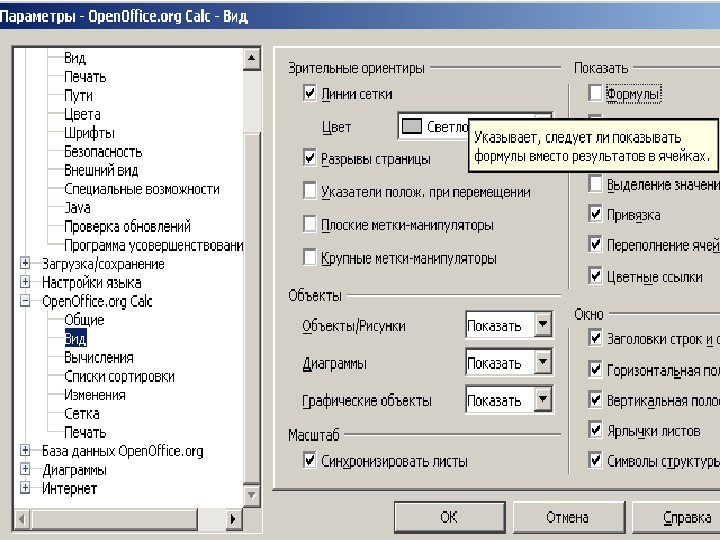Screen dimensions: 720x540
Task: Select the Сетка tree item
Action: click(x=82, y=414)
